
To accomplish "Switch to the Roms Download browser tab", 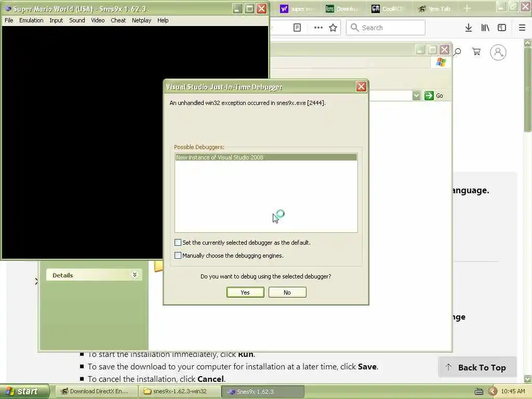I will [x=341, y=9].
